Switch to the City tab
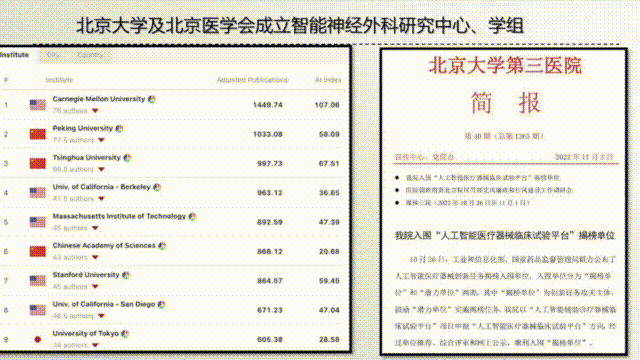The width and height of the screenshot is (640, 360). coord(53,55)
